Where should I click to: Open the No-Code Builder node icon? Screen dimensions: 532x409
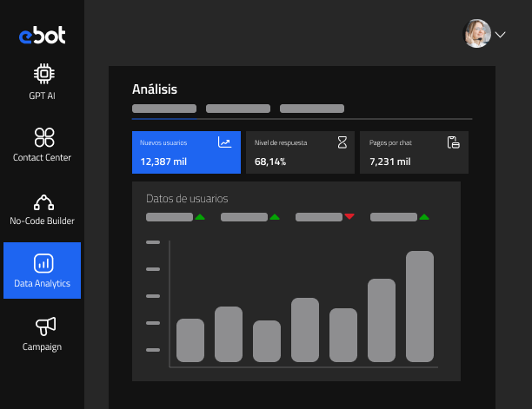tap(43, 202)
